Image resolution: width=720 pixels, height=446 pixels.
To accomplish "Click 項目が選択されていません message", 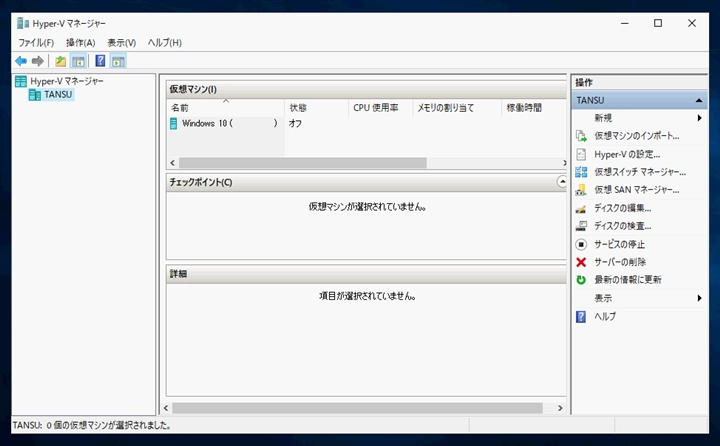I will click(367, 296).
